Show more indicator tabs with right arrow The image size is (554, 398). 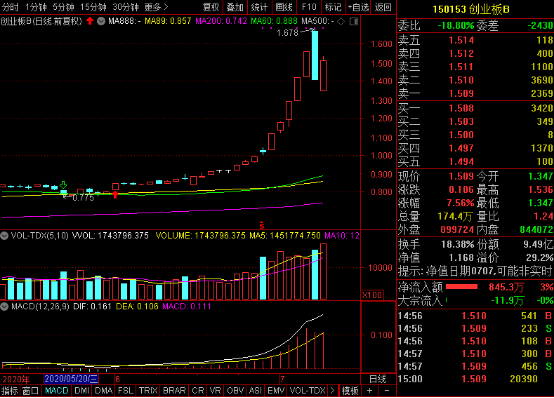[x=332, y=391]
